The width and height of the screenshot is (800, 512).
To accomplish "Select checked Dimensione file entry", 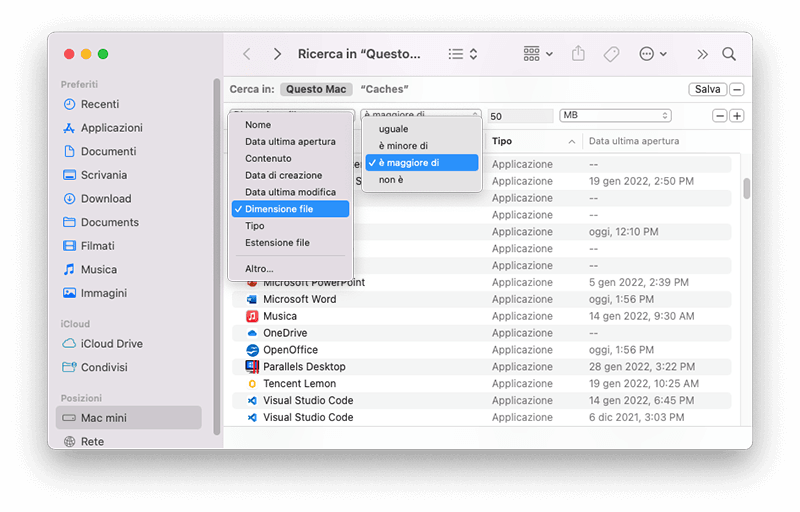I will (290, 209).
